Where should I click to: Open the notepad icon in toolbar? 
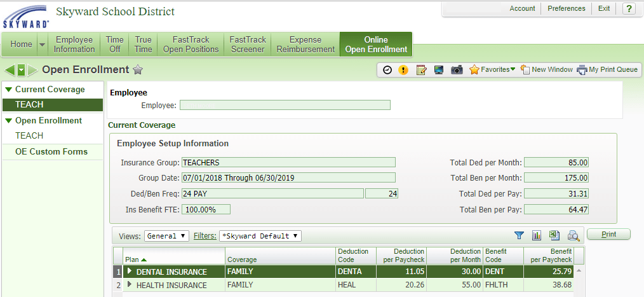pos(421,70)
